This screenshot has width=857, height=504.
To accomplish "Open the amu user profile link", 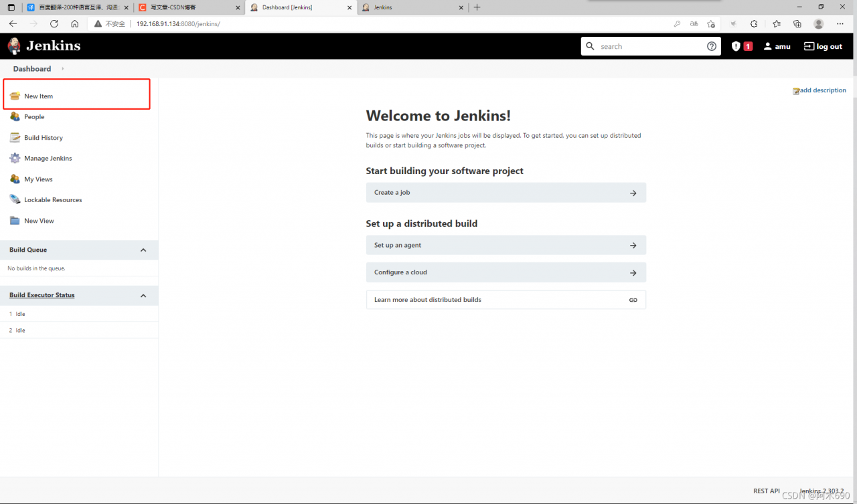I will pos(777,46).
